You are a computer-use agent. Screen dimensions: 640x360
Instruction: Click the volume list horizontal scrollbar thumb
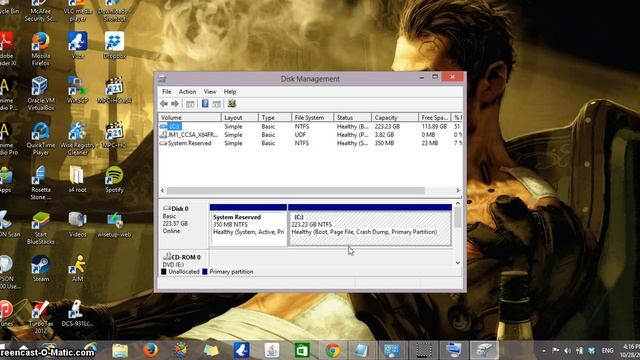(x=296, y=191)
